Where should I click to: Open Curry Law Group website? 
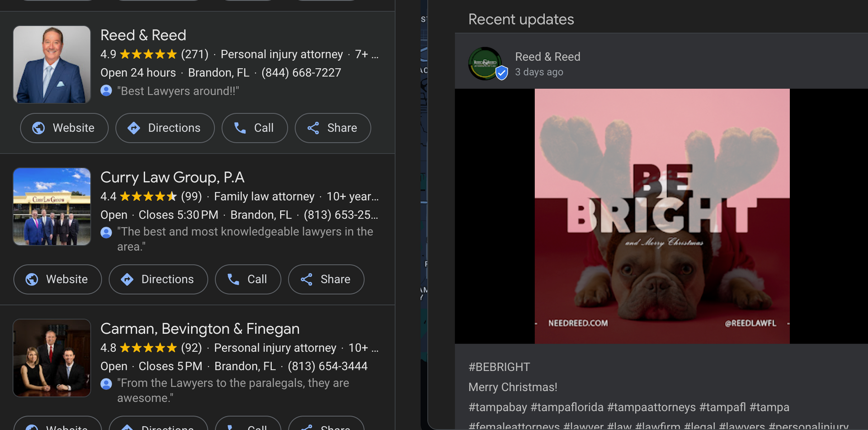coord(57,279)
